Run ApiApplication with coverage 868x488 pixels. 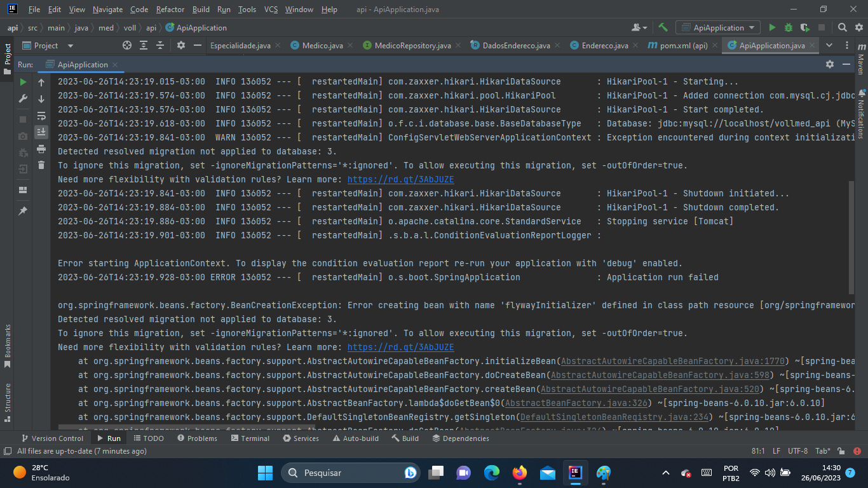click(x=805, y=27)
